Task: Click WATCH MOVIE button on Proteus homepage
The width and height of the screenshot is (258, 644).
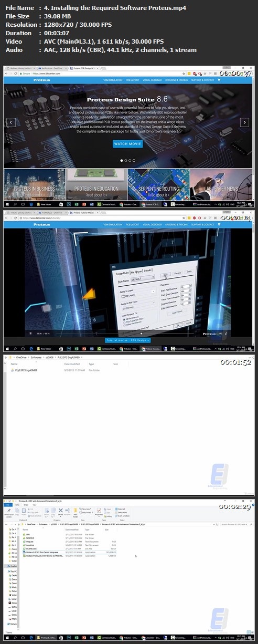Action: coord(127,143)
